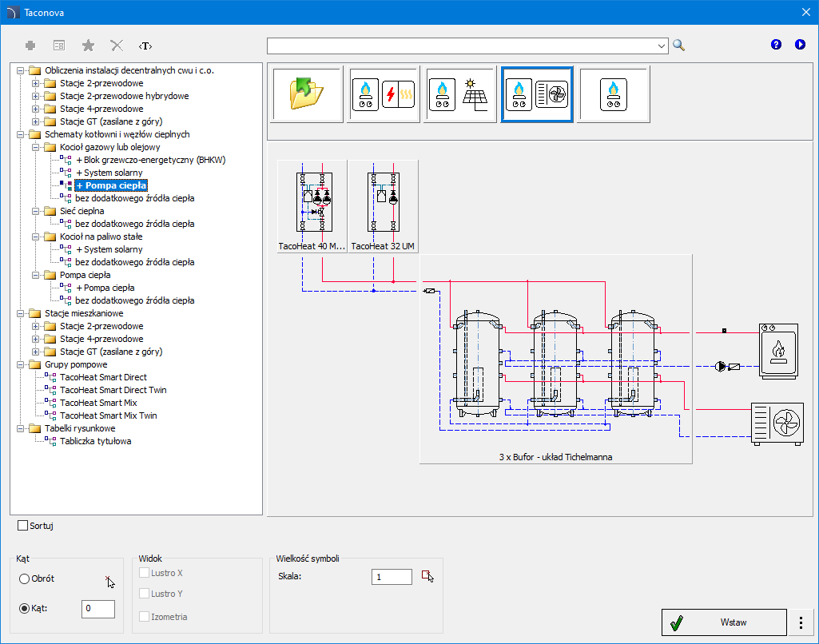Viewport: 819px width, 644px height.
Task: Click the add plus icon in toolbar
Action: click(30, 46)
